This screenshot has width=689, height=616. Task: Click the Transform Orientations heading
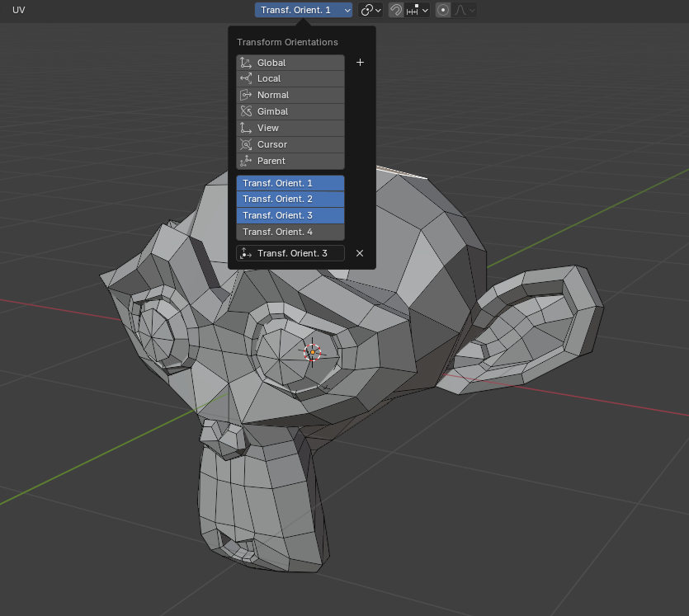click(287, 42)
